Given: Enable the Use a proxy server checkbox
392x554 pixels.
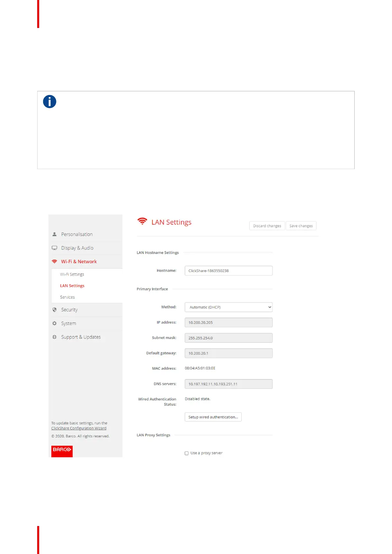Looking at the screenshot, I should coord(187,453).
